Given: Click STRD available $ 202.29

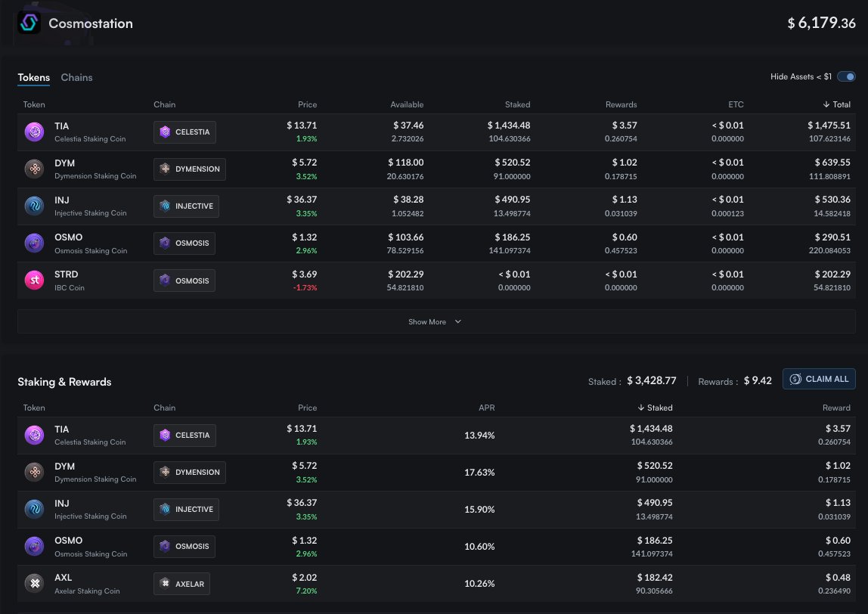Looking at the screenshot, I should coord(406,274).
